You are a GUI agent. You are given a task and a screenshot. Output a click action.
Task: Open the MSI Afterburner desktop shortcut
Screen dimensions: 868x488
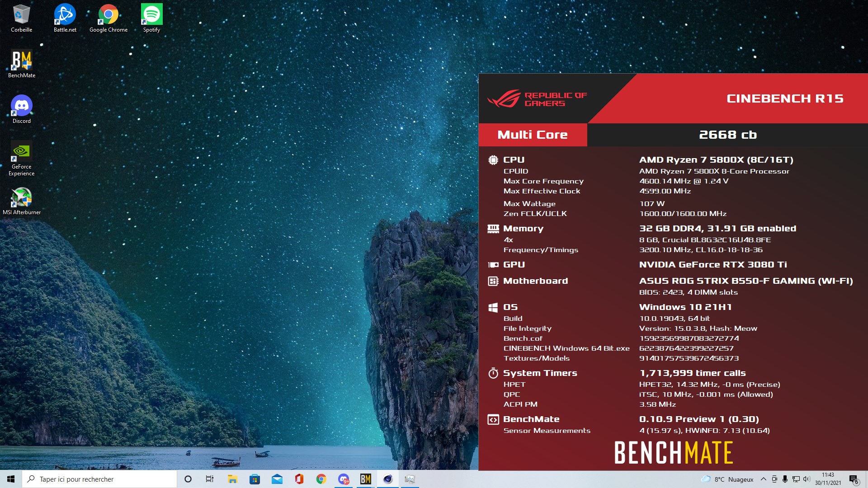[x=21, y=201]
